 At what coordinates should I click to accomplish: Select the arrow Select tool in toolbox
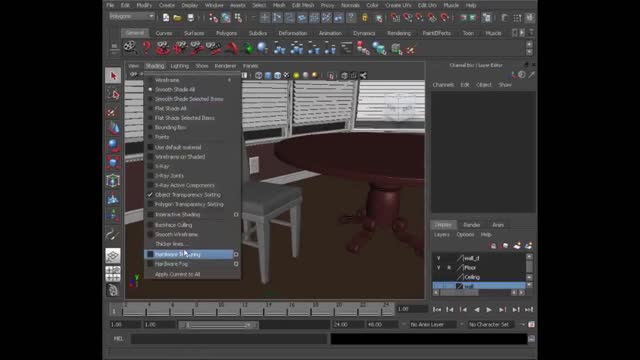[x=113, y=76]
